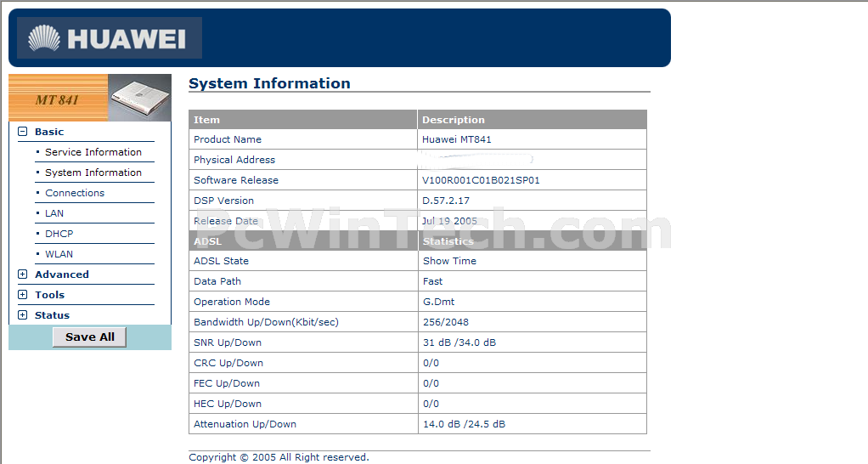Open the Connections page
868x464 pixels.
pos(75,193)
